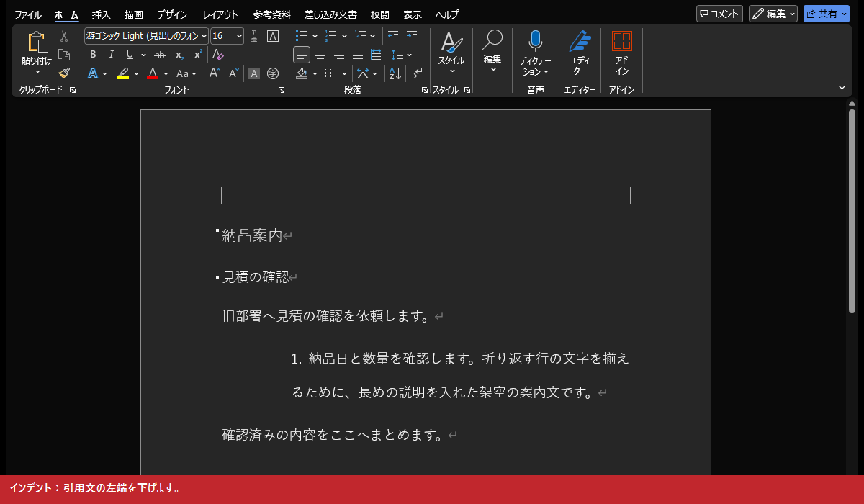Clear all formatting with eraser icon
Screen dimensions: 864x504
tap(218, 55)
